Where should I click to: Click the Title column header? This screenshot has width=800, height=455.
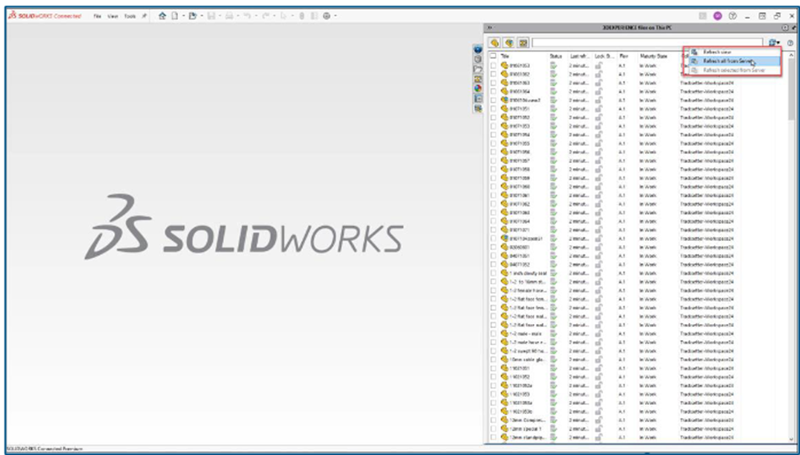click(506, 56)
